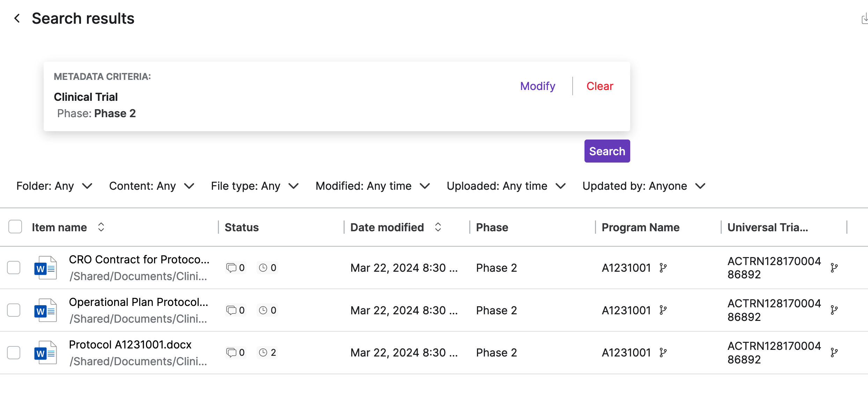Click cascade branch icon beside first A1231001
Image resolution: width=868 pixels, height=413 pixels.
click(663, 268)
